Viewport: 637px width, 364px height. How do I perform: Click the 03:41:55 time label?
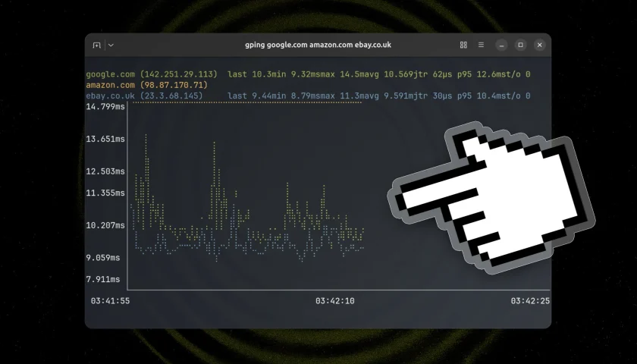[110, 301]
